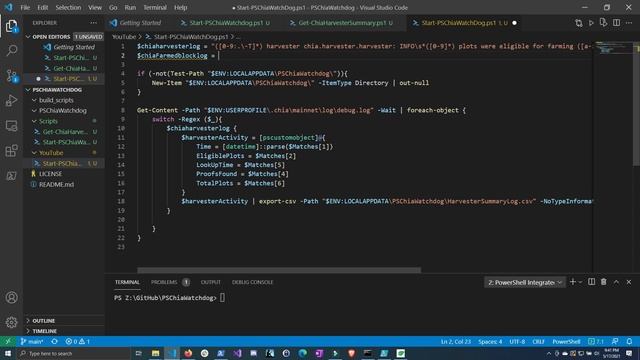
Task: Click the horizontal scrollbar of the editor
Action: (x=279, y=270)
